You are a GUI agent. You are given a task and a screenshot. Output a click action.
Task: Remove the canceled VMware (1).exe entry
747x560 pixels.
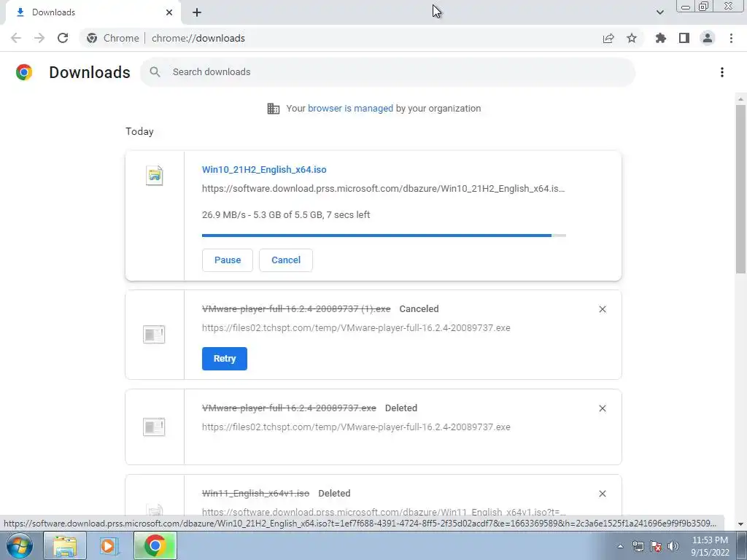point(603,309)
